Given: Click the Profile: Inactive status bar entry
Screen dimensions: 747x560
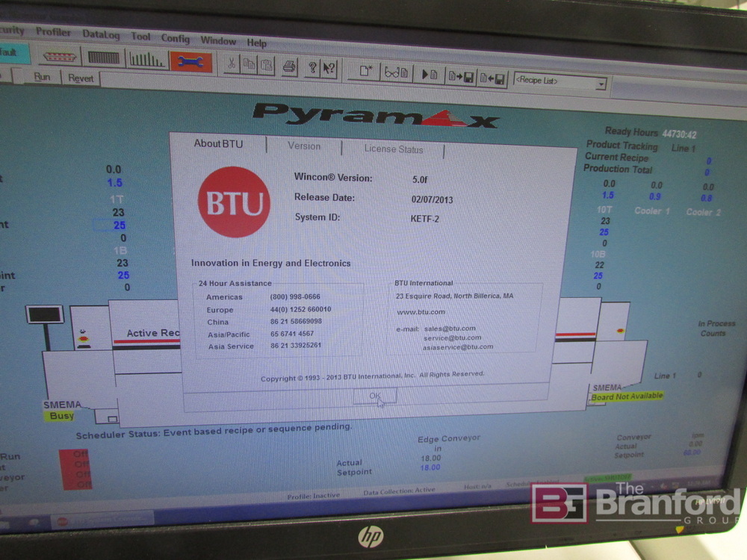Looking at the screenshot, I should [314, 496].
